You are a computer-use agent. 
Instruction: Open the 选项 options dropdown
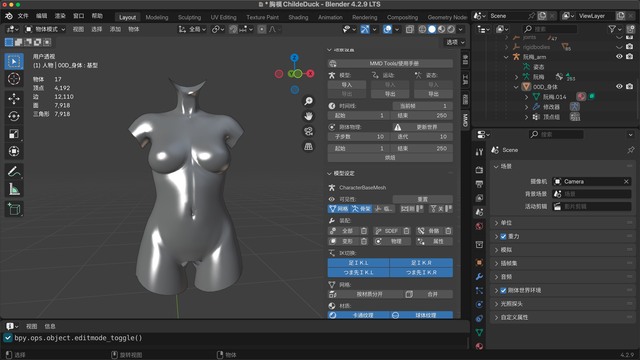[455, 42]
